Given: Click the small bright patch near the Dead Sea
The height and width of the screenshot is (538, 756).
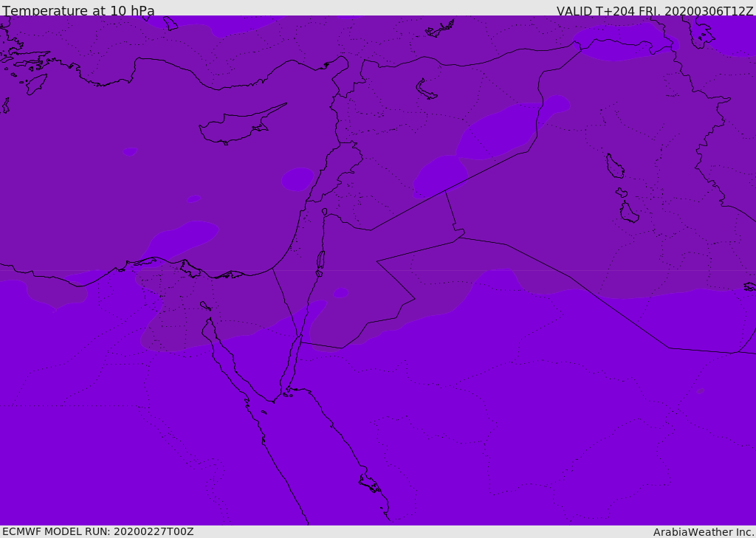Looking at the screenshot, I should 340,293.
